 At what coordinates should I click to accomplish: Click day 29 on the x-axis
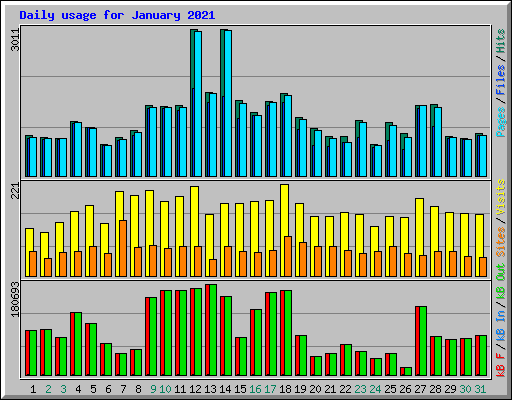[450, 389]
